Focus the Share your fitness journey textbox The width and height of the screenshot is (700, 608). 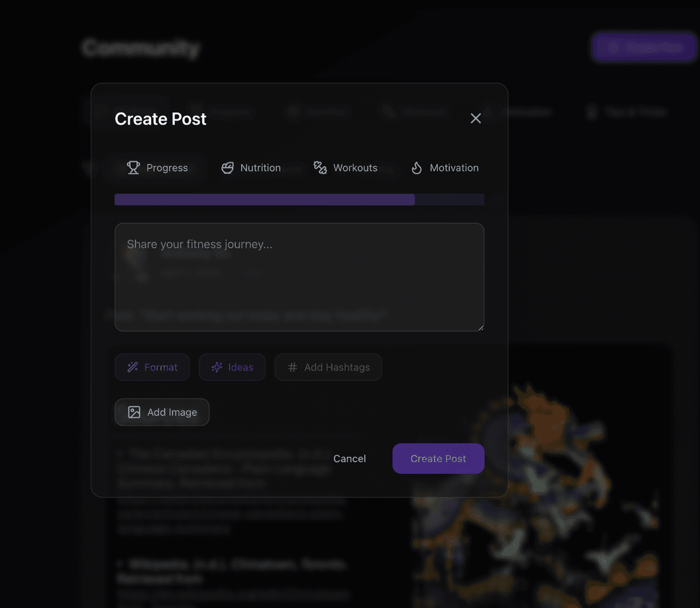pyautogui.click(x=299, y=277)
